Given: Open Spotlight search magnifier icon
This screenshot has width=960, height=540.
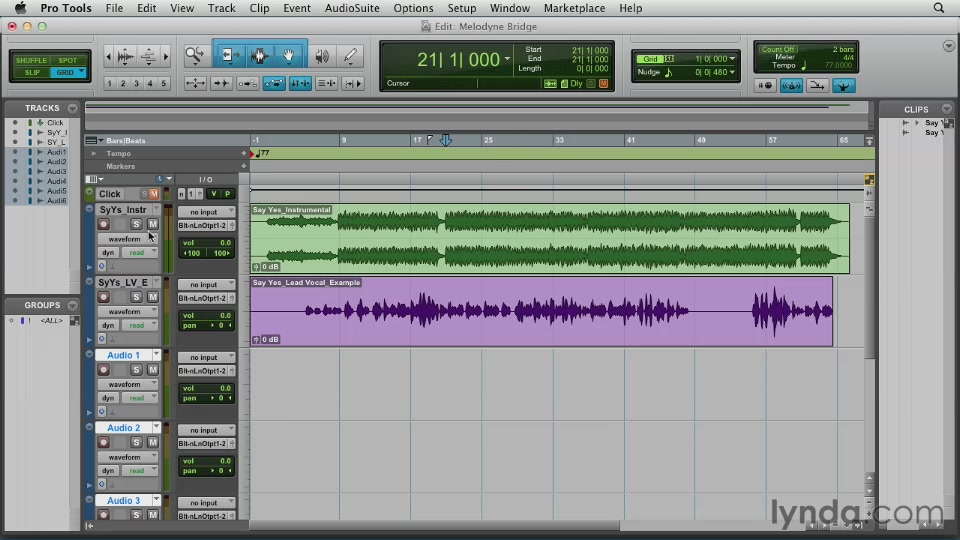Looking at the screenshot, I should point(939,8).
